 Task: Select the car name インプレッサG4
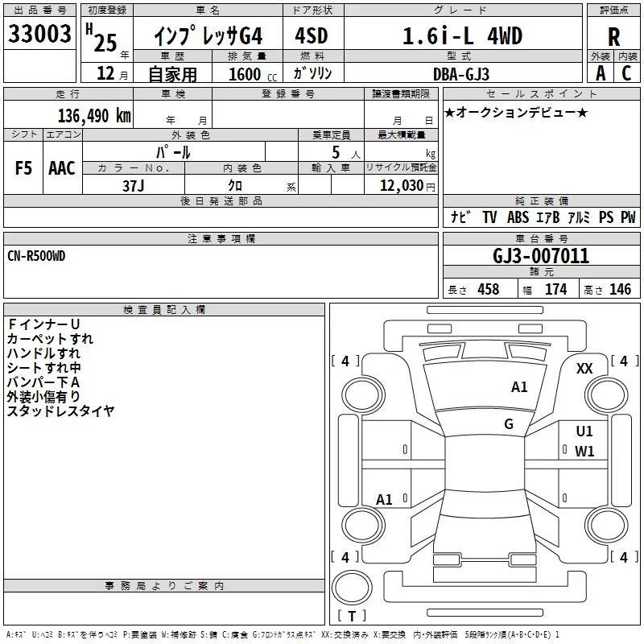[x=208, y=36]
